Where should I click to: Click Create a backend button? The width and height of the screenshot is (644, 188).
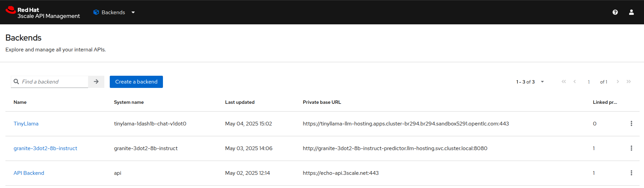coord(136,82)
